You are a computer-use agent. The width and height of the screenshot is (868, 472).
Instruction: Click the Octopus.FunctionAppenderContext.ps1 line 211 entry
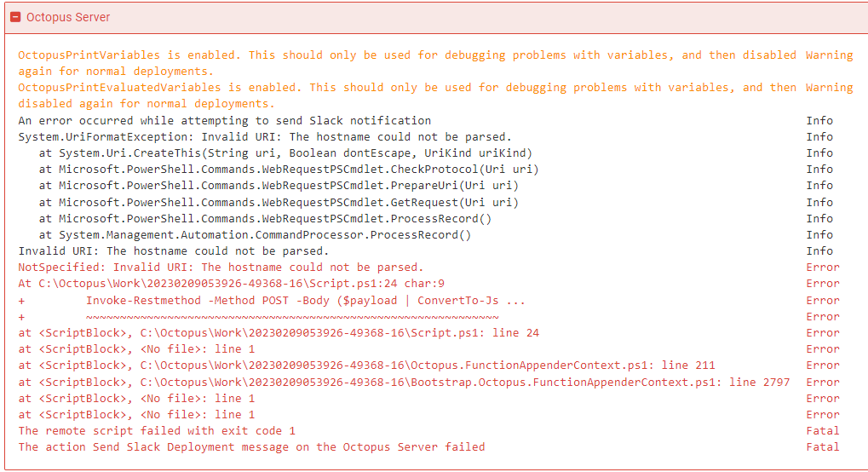pyautogui.click(x=366, y=366)
